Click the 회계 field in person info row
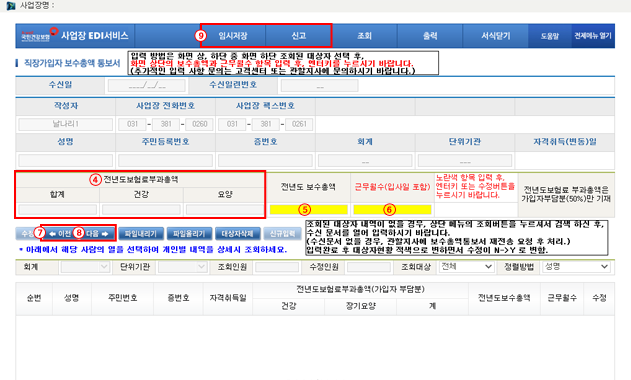The height and width of the screenshot is (380, 631). tap(365, 161)
